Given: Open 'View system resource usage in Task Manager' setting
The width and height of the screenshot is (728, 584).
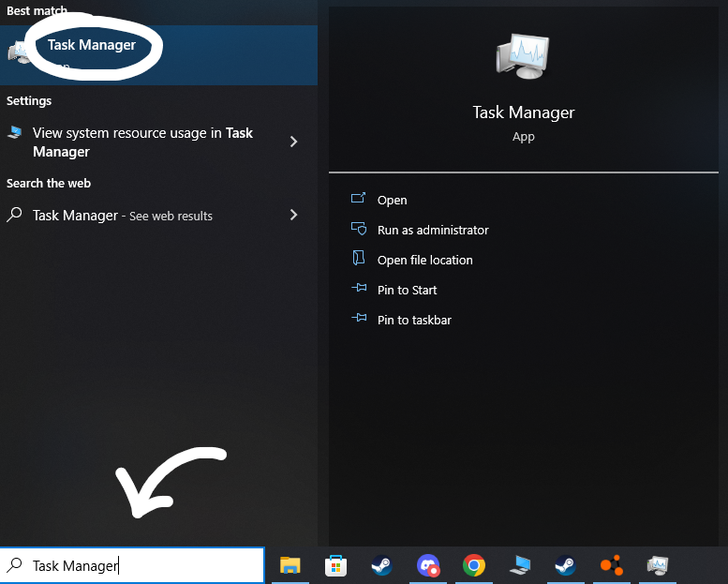Looking at the screenshot, I should point(158,142).
